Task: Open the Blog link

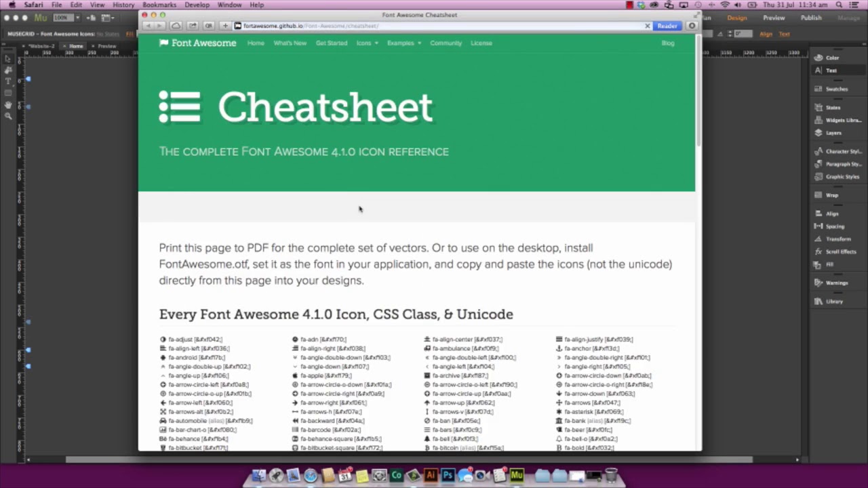Action: point(668,43)
